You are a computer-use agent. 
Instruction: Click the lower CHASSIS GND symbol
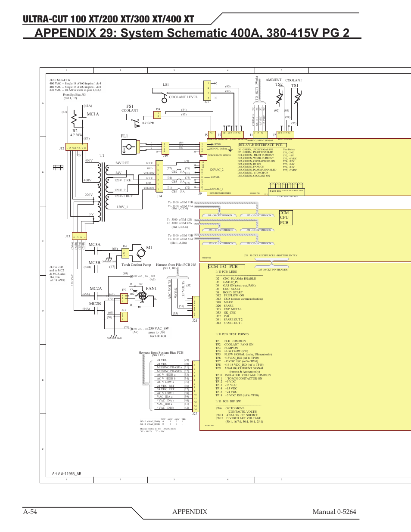click(x=114, y=336)
